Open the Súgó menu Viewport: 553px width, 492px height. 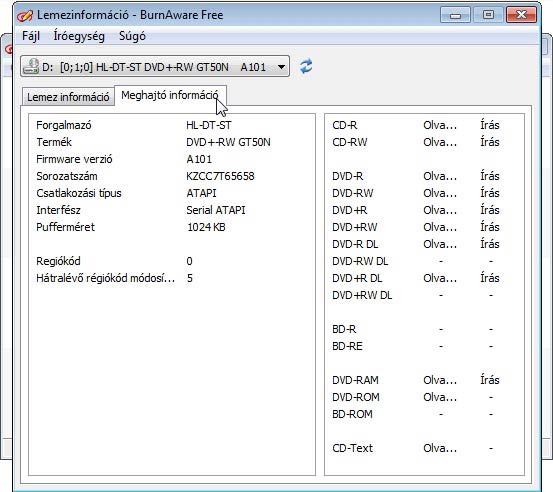click(132, 36)
